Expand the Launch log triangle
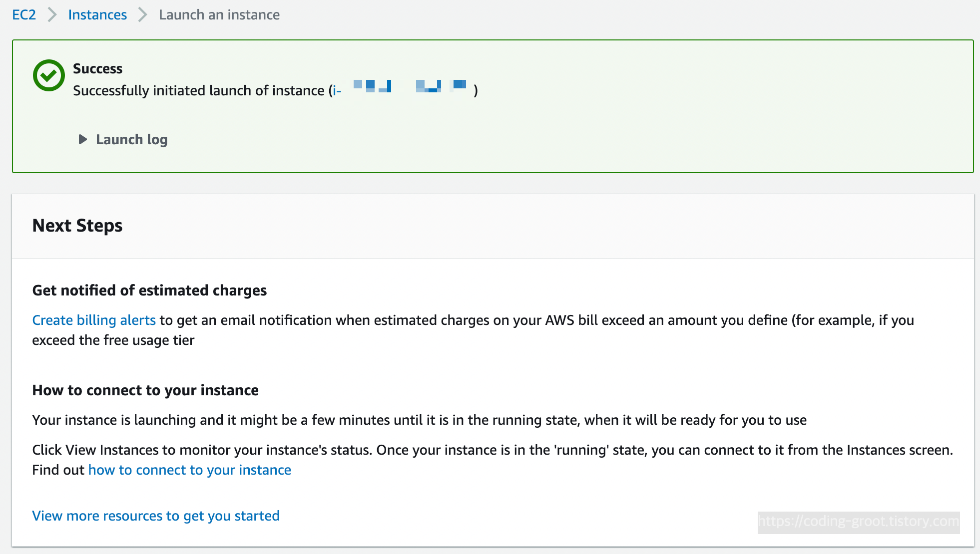The height and width of the screenshot is (554, 980). point(83,139)
